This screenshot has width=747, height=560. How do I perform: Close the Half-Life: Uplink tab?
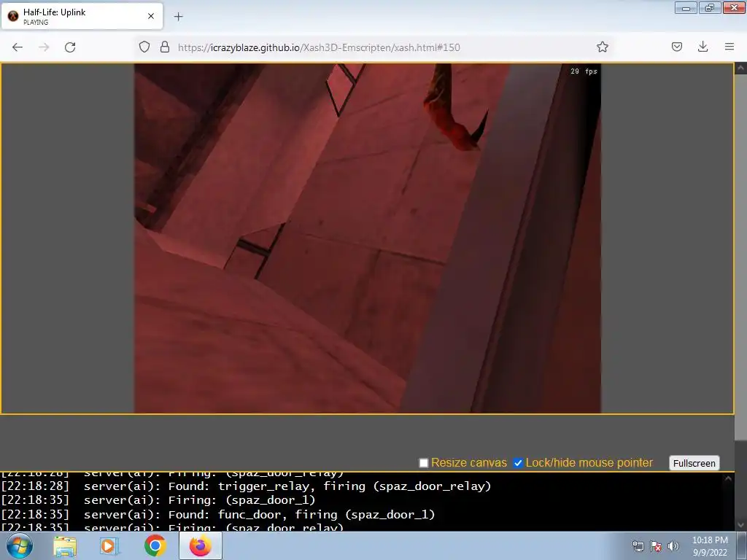pyautogui.click(x=151, y=16)
